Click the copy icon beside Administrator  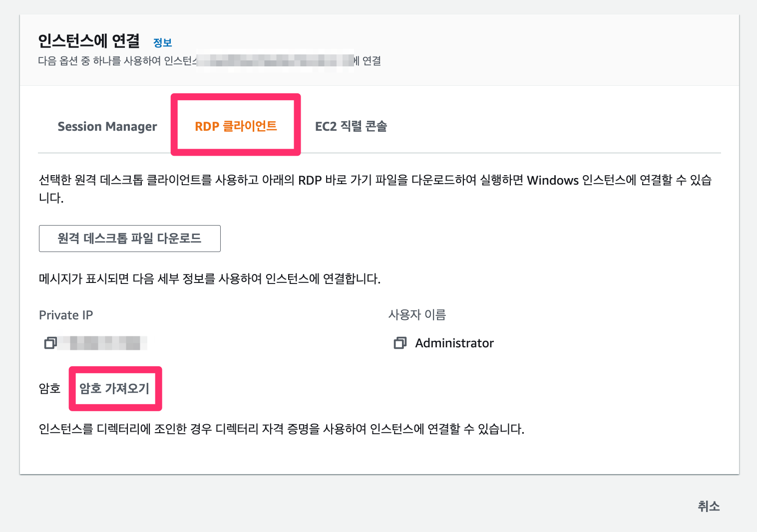pyautogui.click(x=400, y=343)
